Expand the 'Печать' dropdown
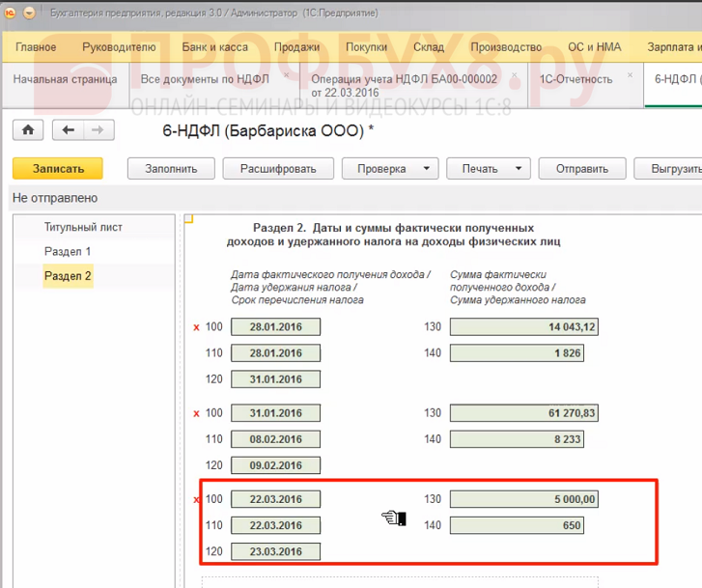 coord(517,168)
